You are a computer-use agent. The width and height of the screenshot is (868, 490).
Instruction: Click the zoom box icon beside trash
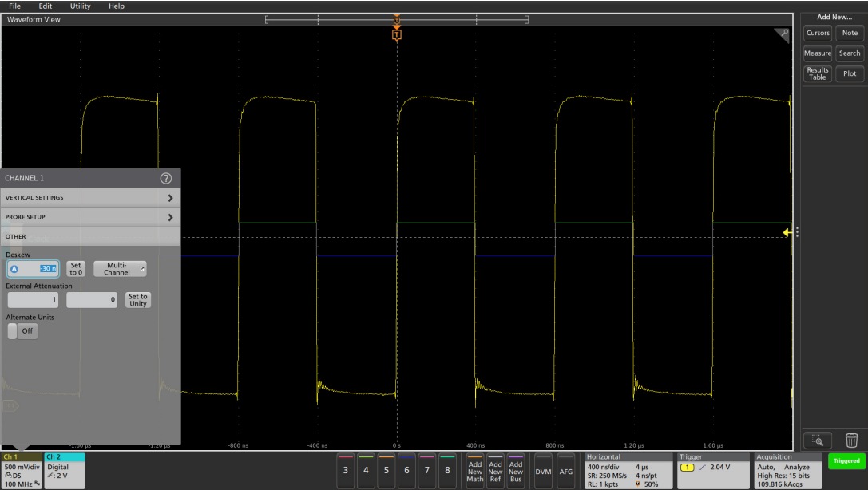point(818,438)
